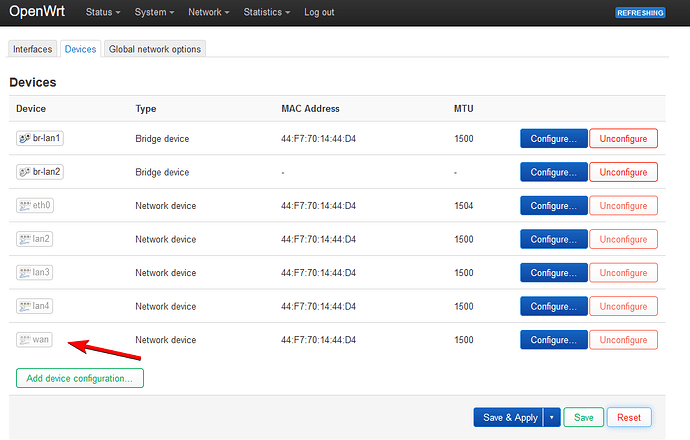Screen dimensions: 690x440
Task: Click the MTU value 1504 for eth0
Action: (464, 205)
